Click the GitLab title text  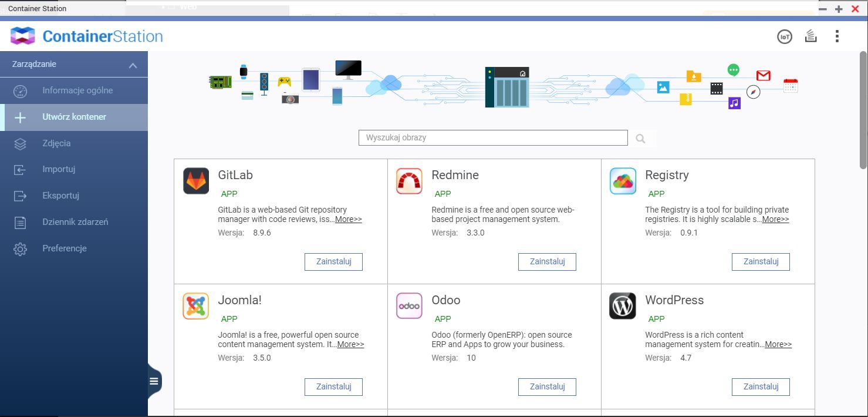coord(235,175)
